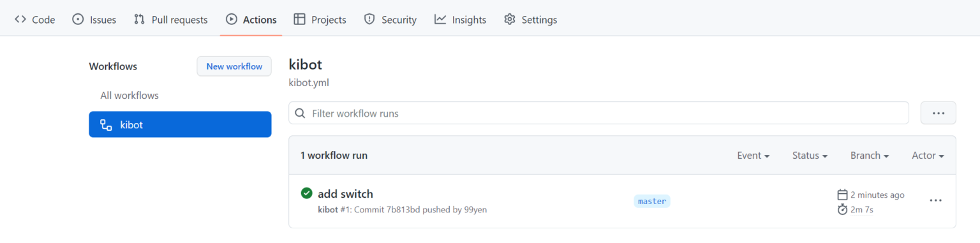The image size is (980, 243).
Task: Focus the Filter workflow runs field
Action: pyautogui.click(x=598, y=113)
